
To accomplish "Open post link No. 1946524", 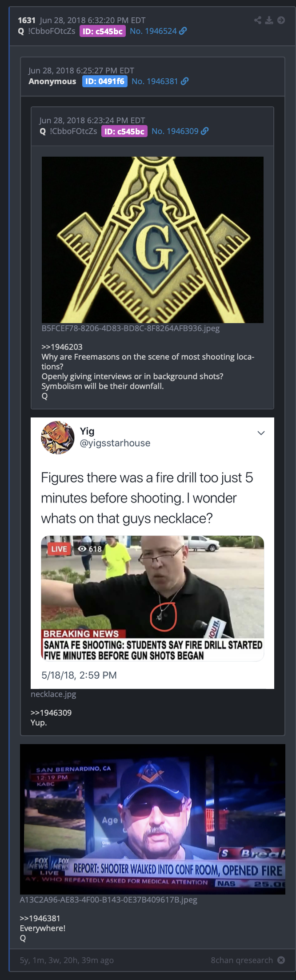I will [153, 31].
